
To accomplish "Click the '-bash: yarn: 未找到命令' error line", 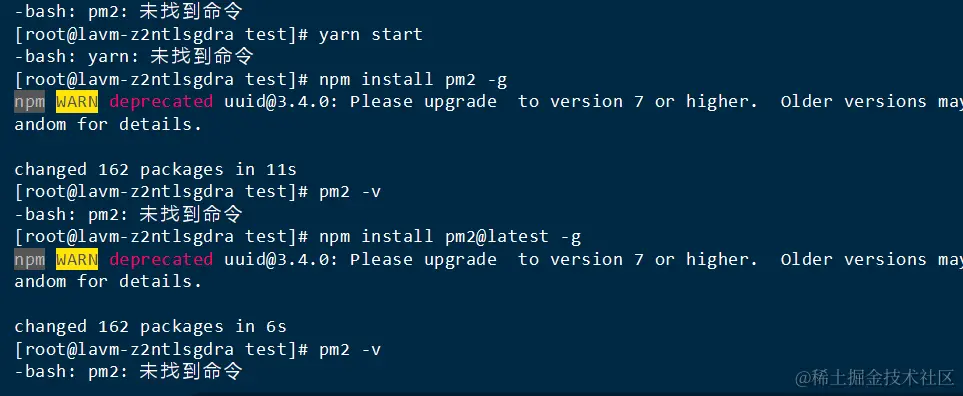I will (134, 56).
